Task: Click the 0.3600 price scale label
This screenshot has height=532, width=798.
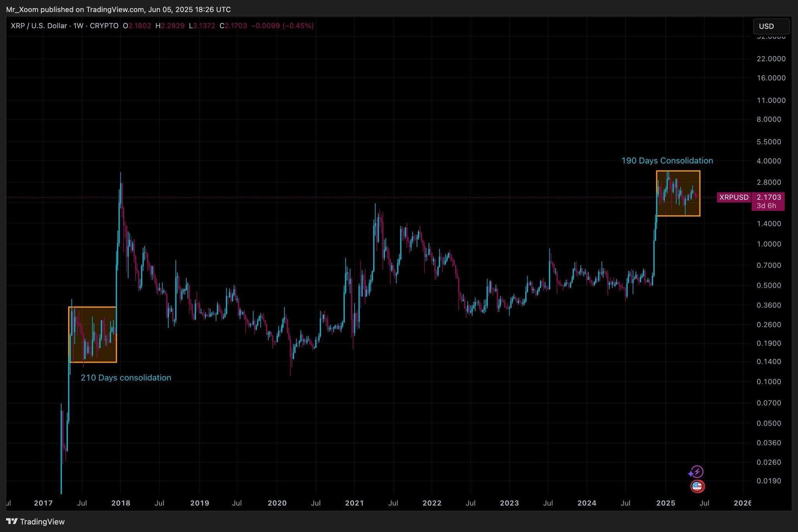Action: pyautogui.click(x=769, y=305)
